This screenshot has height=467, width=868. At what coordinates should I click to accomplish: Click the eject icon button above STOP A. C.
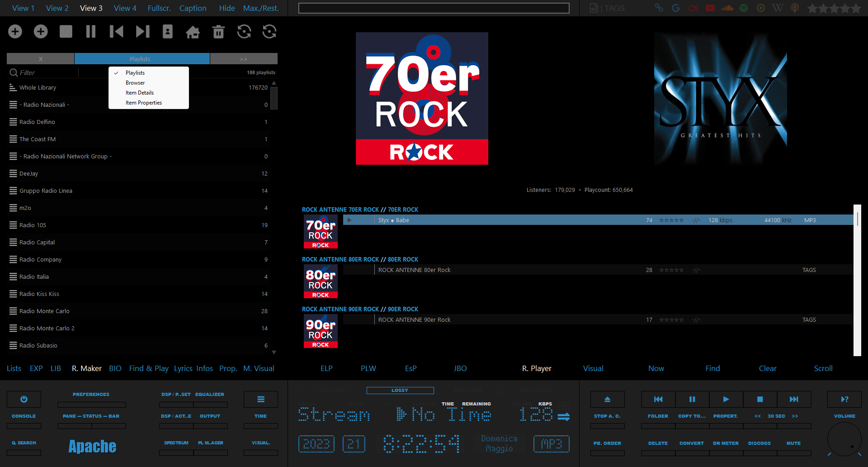608,399
